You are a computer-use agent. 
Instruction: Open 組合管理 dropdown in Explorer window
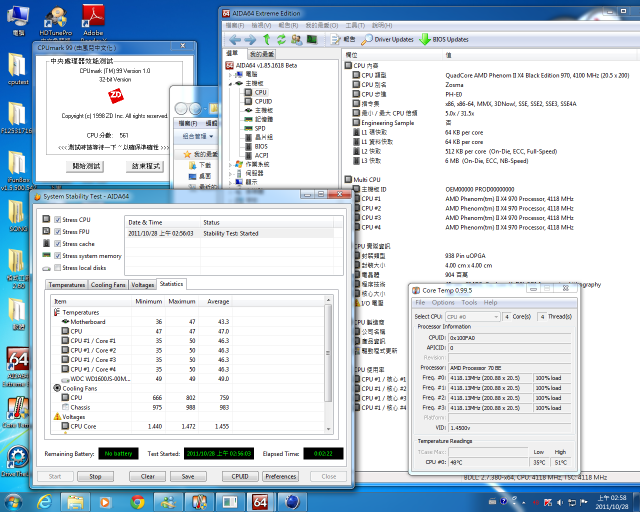point(198,136)
